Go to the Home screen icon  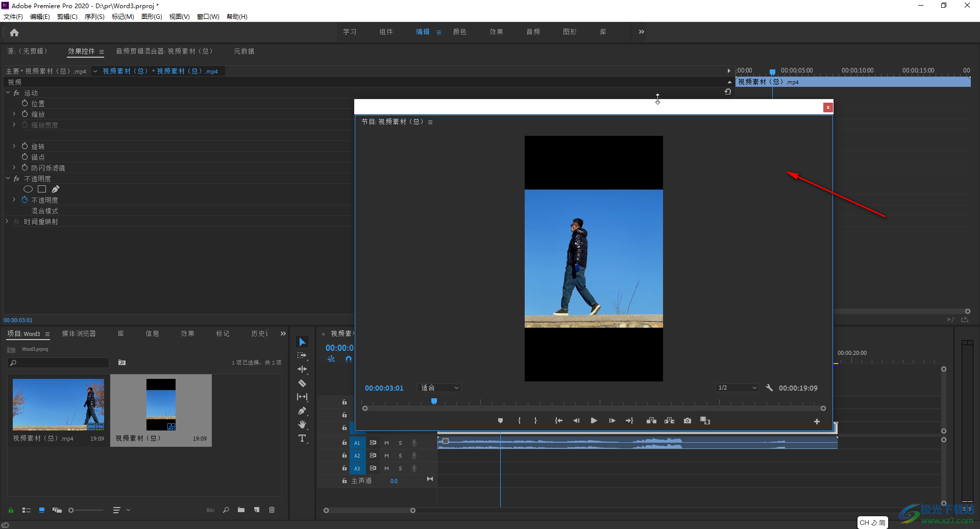click(14, 33)
